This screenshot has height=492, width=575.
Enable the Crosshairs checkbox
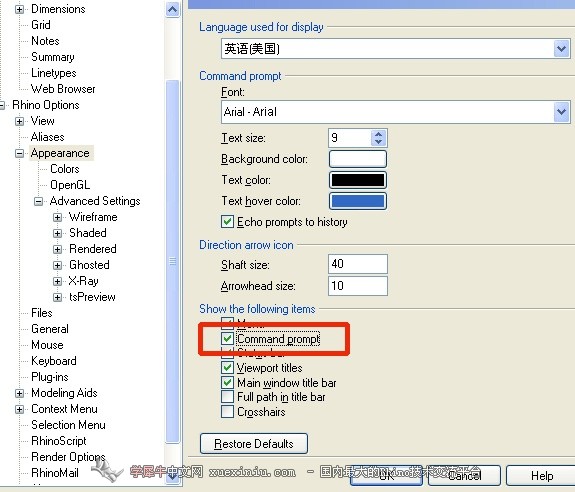click(227, 412)
